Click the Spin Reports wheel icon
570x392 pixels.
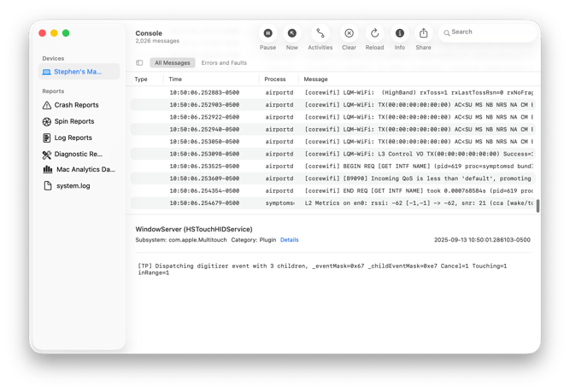[46, 122]
